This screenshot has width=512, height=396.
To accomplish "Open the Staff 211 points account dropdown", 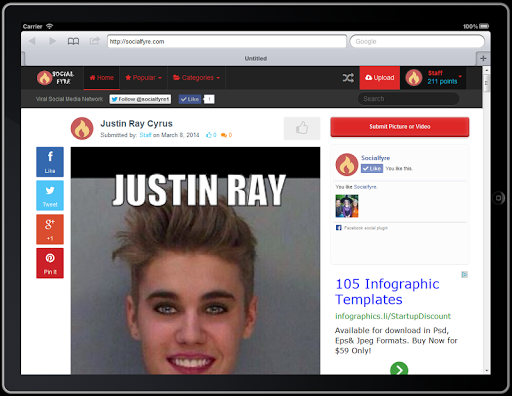I will [x=433, y=78].
